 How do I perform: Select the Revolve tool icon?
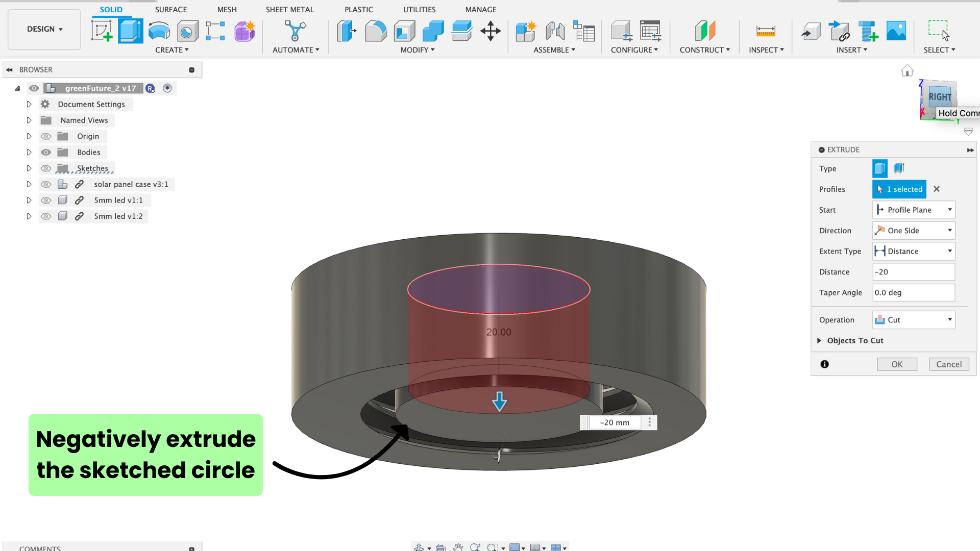tap(159, 31)
